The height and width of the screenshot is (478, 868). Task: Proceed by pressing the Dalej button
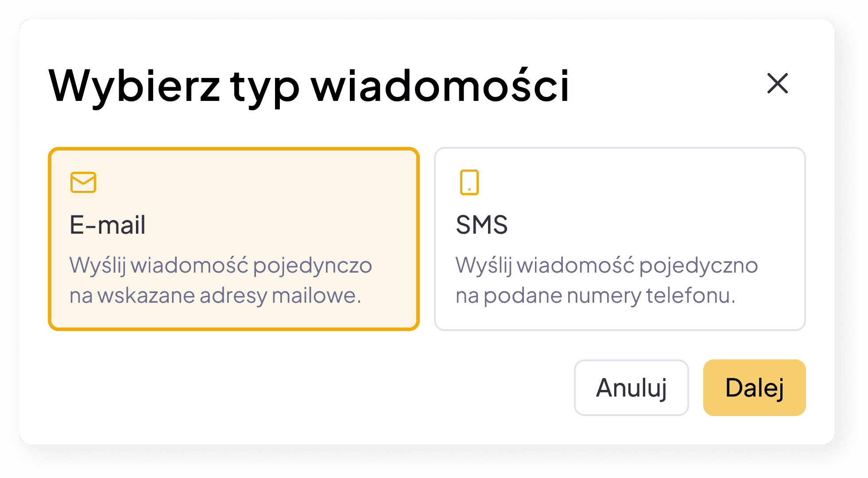tap(754, 388)
